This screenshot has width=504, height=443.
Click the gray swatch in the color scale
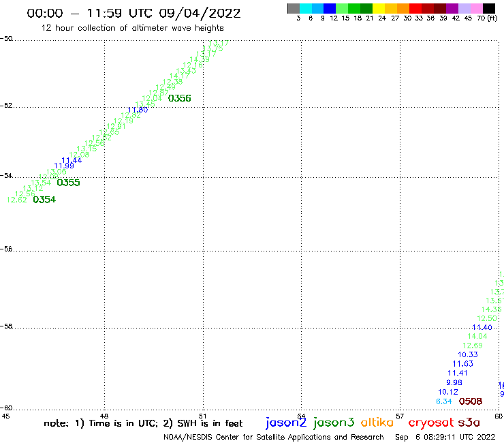coord(294,8)
